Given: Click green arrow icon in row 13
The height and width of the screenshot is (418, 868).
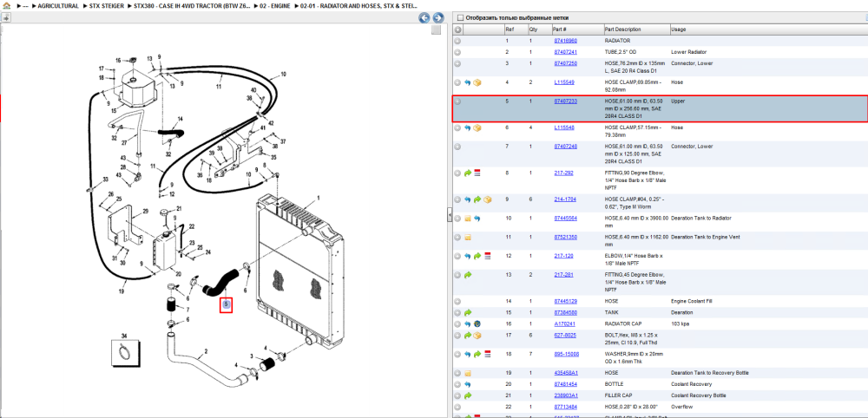Looking at the screenshot, I should [x=468, y=275].
